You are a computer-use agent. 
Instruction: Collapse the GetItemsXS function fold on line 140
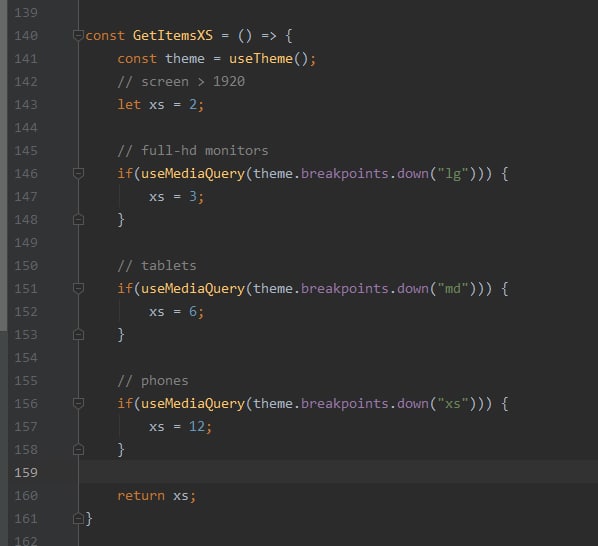[x=78, y=35]
